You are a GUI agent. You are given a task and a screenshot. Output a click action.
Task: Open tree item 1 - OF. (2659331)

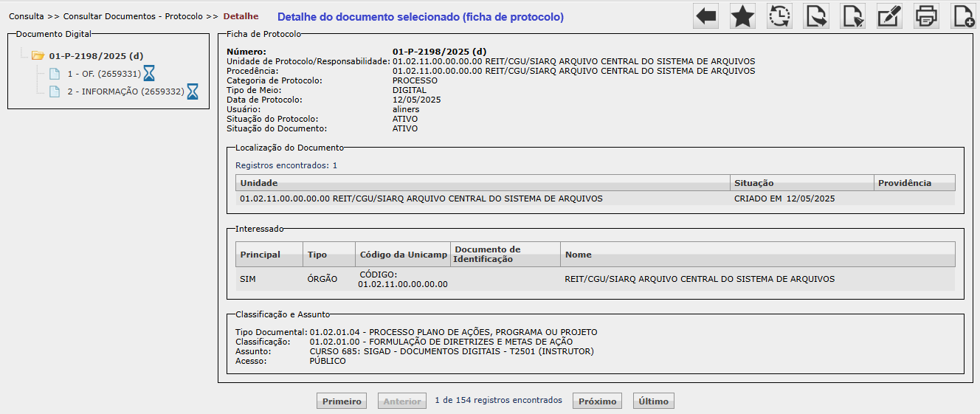(103, 74)
